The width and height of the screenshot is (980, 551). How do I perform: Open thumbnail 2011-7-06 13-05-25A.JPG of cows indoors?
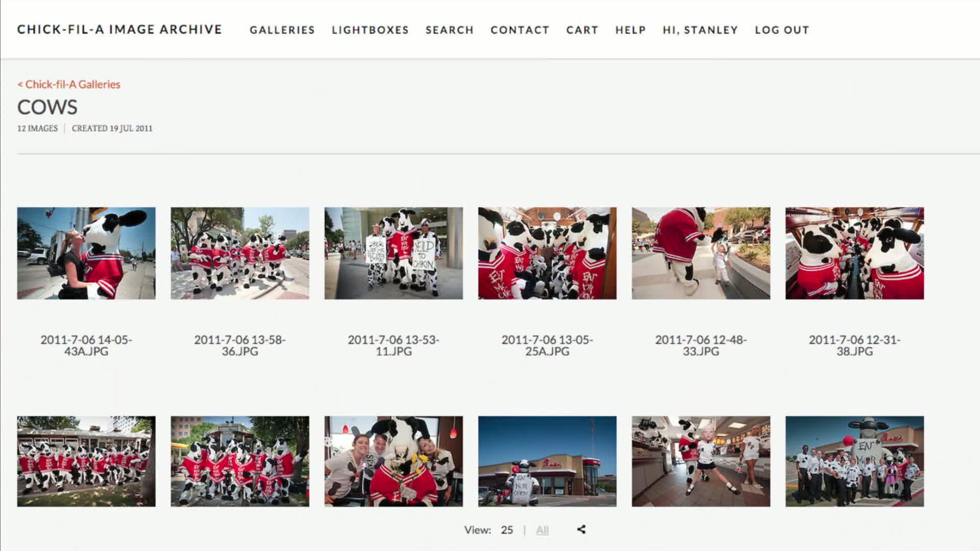click(547, 253)
